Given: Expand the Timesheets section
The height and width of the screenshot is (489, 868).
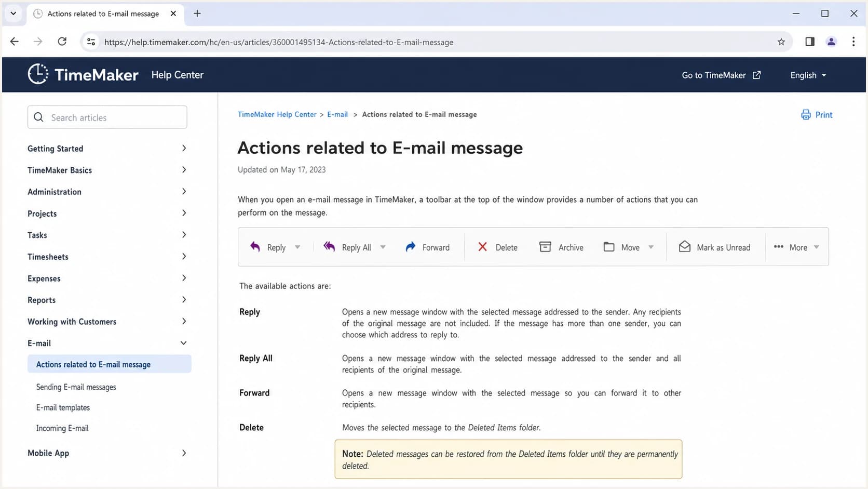Looking at the screenshot, I should point(184,256).
